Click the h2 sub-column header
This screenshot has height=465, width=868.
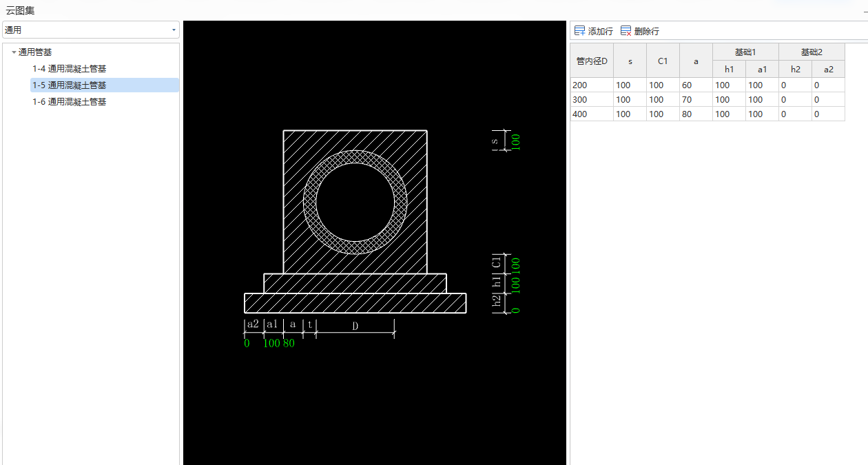click(x=795, y=69)
